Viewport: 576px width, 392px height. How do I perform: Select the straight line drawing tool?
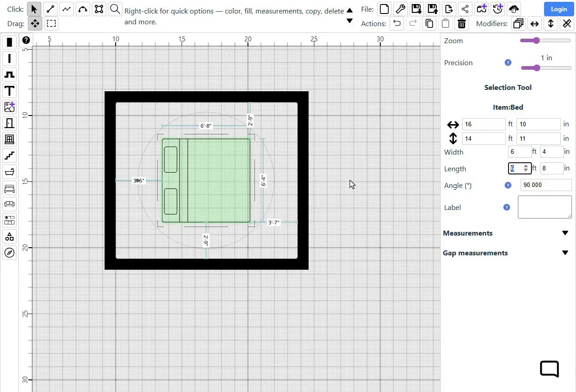tap(50, 9)
